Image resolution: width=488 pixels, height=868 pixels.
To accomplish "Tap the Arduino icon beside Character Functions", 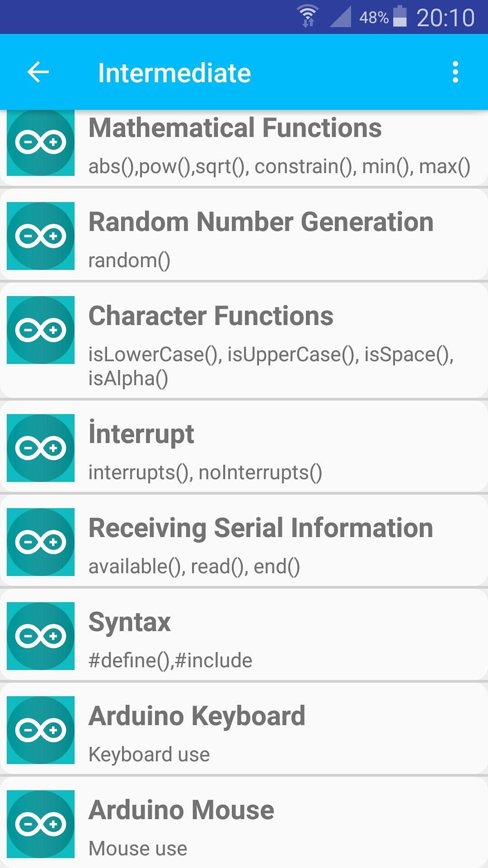I will [41, 330].
